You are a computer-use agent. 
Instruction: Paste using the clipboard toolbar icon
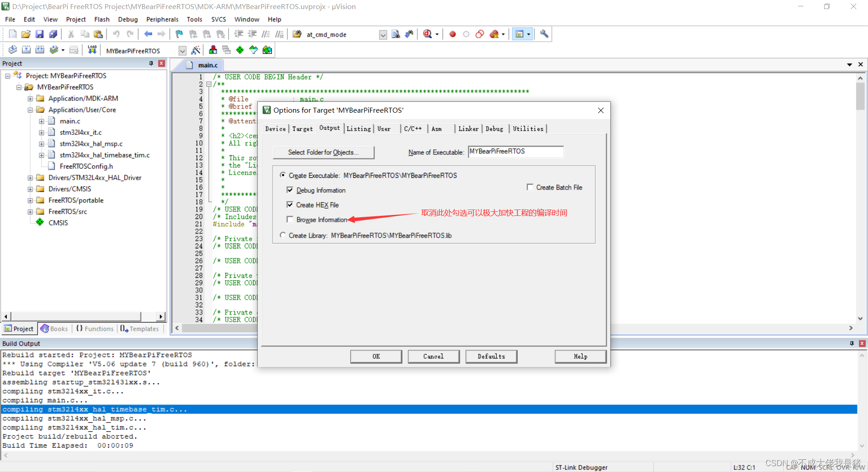pos(98,34)
